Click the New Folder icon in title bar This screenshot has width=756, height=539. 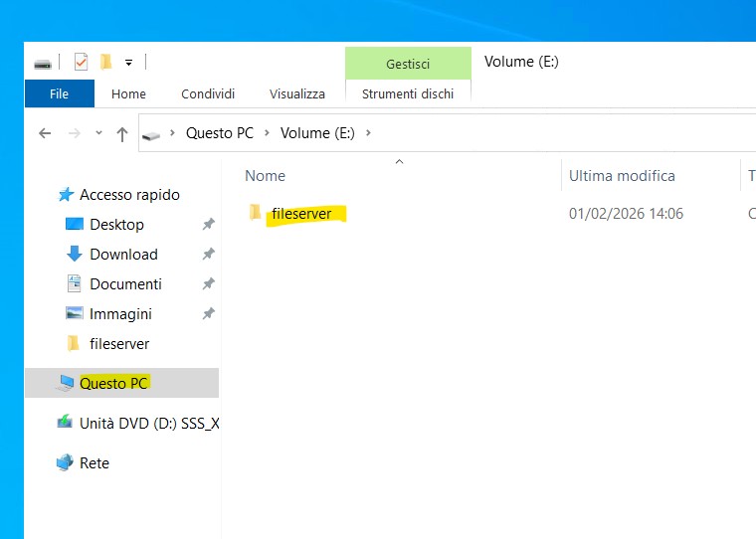(106, 63)
